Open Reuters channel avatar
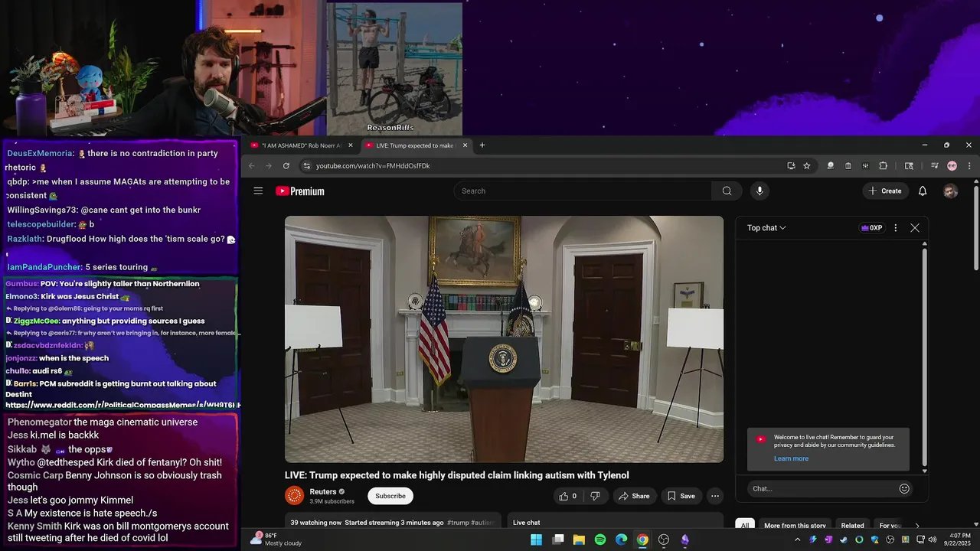980x551 pixels. click(294, 496)
